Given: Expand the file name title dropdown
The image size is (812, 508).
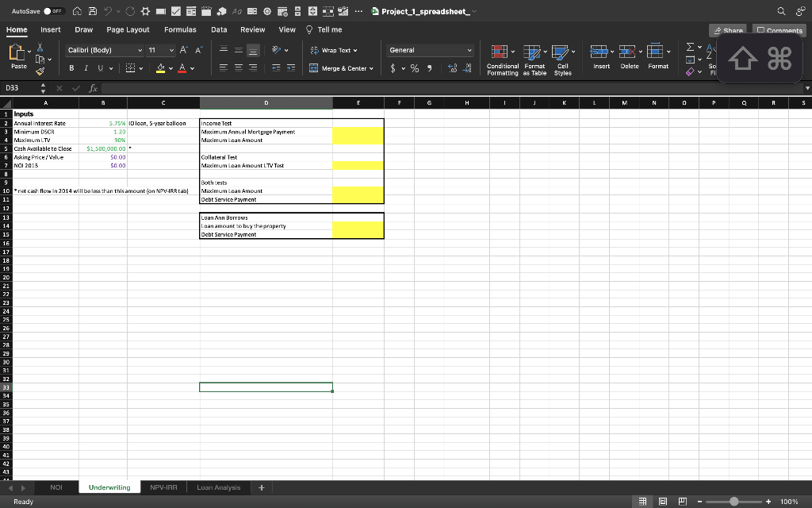Looking at the screenshot, I should click(x=474, y=11).
